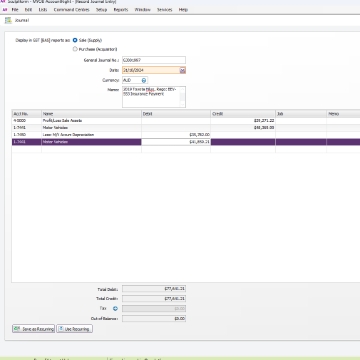This screenshot has height=360, width=360.
Task: Open the Reports menu
Action: (121, 10)
